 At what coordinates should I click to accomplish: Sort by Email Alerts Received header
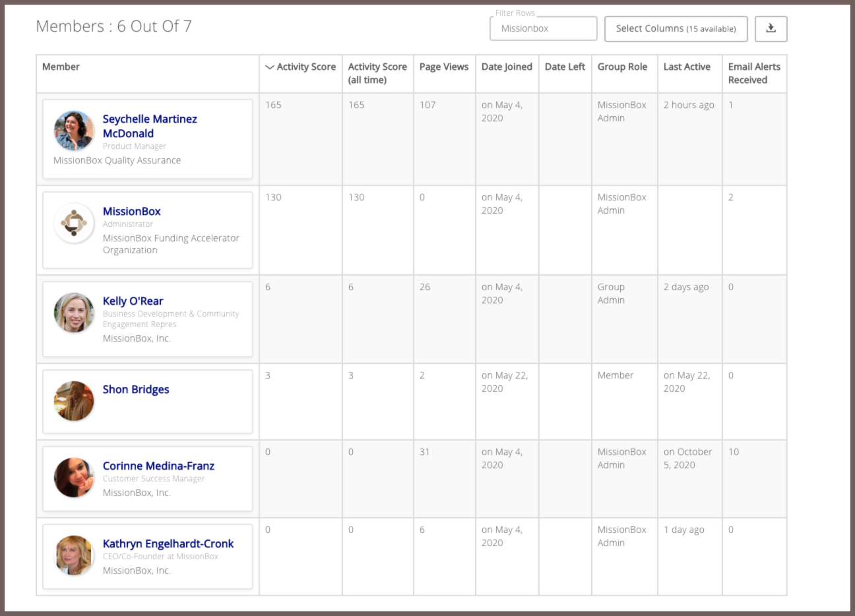click(754, 73)
